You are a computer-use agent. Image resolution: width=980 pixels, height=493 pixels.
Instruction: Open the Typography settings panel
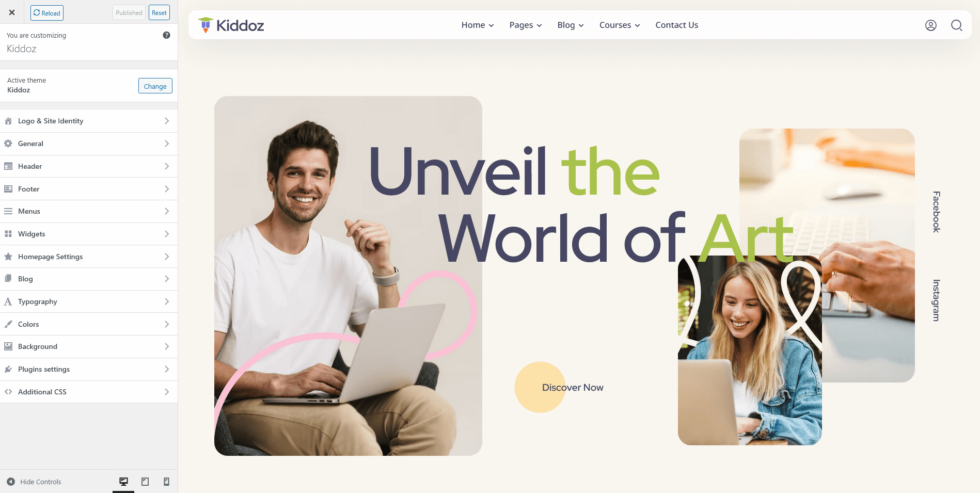pyautogui.click(x=89, y=301)
